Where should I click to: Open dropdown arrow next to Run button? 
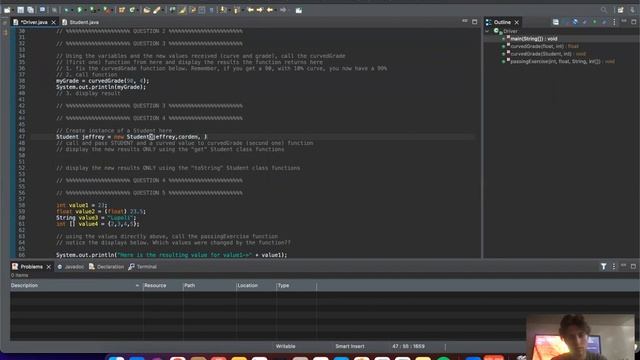click(x=85, y=10)
